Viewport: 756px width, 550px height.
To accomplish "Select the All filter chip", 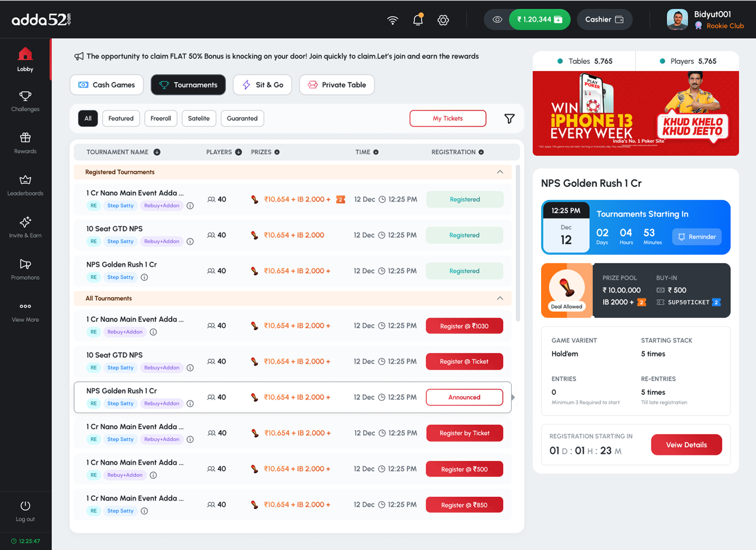I will point(88,118).
